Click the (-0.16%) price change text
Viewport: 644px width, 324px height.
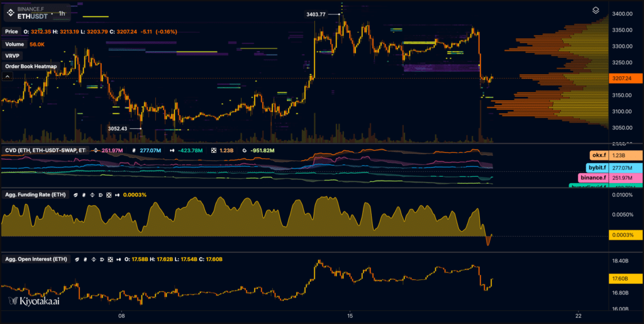click(166, 31)
